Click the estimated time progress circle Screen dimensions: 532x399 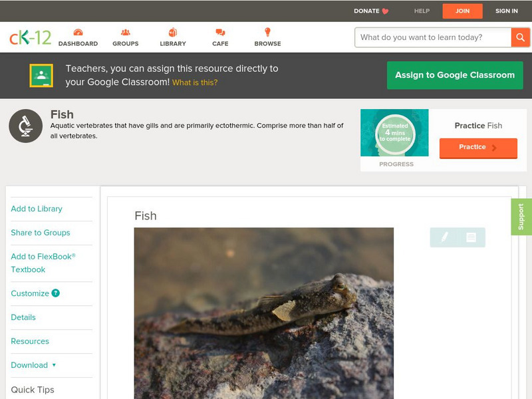[396, 133]
